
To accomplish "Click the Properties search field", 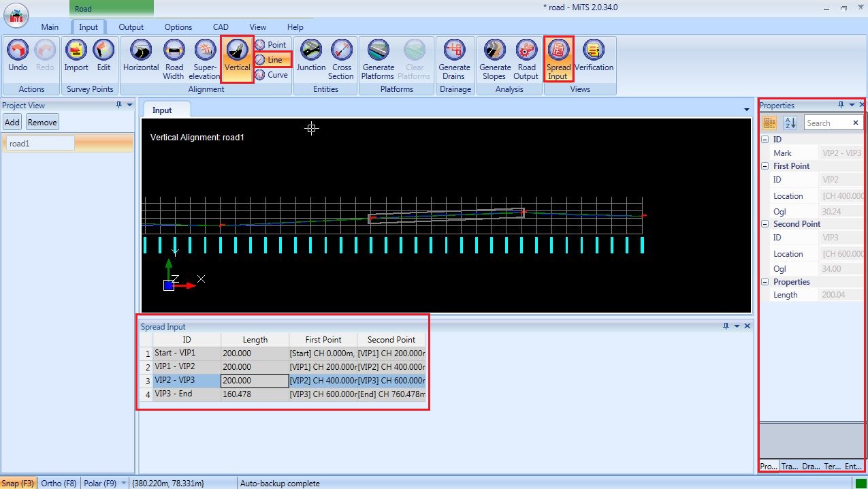I will [x=826, y=123].
